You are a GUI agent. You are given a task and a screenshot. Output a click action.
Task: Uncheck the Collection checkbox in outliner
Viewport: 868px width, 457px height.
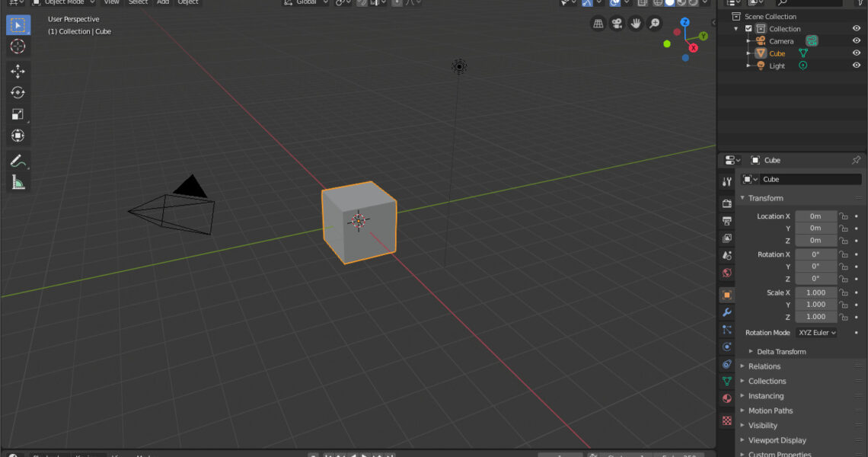(748, 29)
